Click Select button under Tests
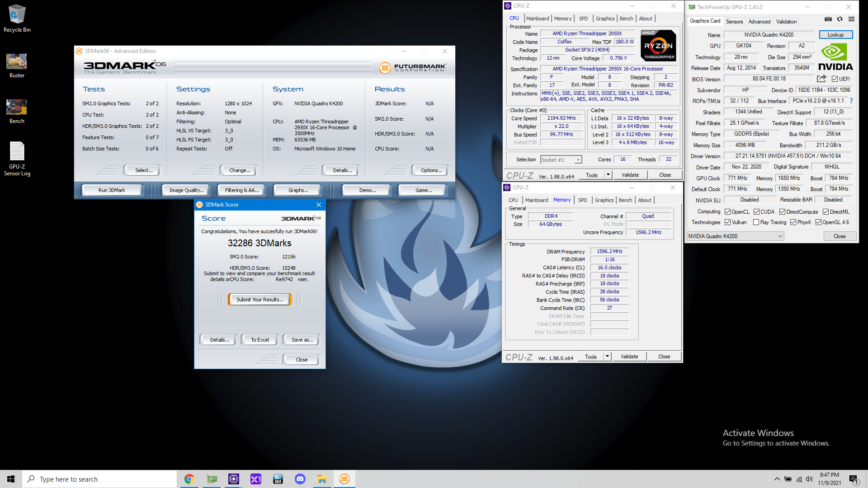 (143, 170)
